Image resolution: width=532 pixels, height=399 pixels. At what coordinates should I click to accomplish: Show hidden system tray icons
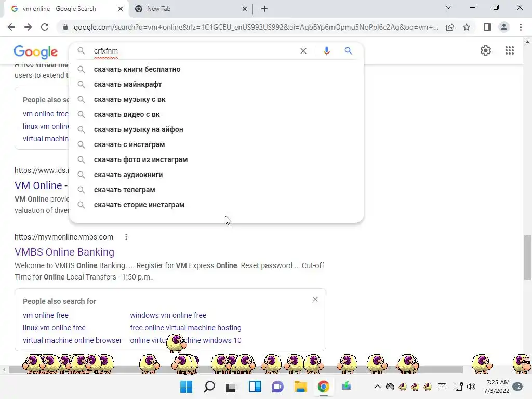[377, 387]
